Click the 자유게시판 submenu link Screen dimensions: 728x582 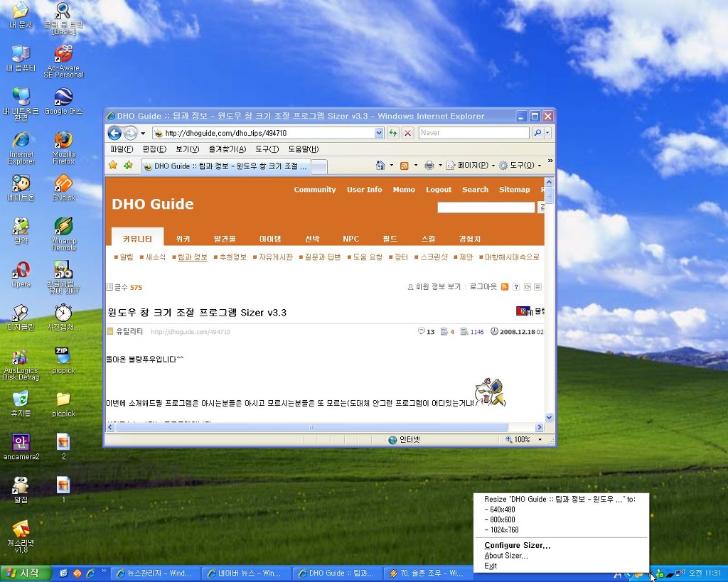tap(276, 257)
